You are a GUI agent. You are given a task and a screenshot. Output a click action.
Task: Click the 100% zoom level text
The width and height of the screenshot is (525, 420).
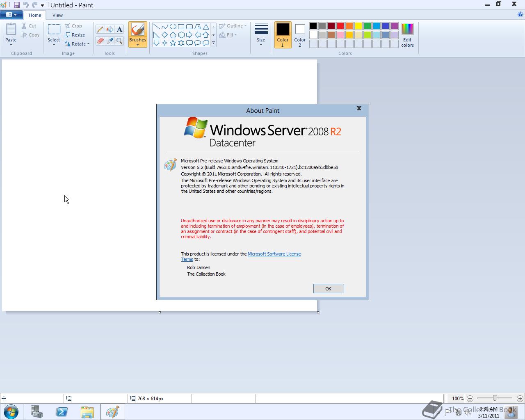458,398
